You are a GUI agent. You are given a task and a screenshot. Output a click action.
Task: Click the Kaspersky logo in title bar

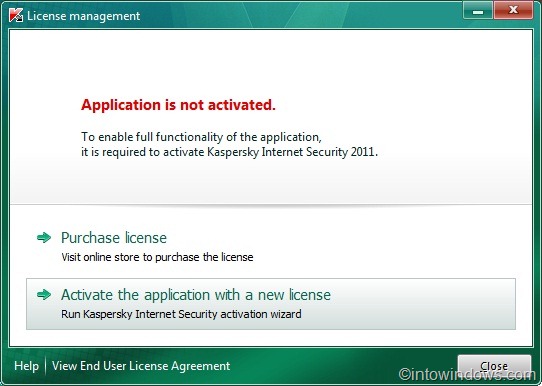[16, 16]
